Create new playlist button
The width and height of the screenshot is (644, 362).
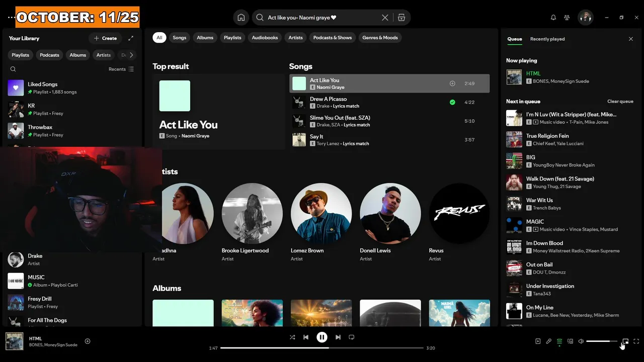coord(105,38)
